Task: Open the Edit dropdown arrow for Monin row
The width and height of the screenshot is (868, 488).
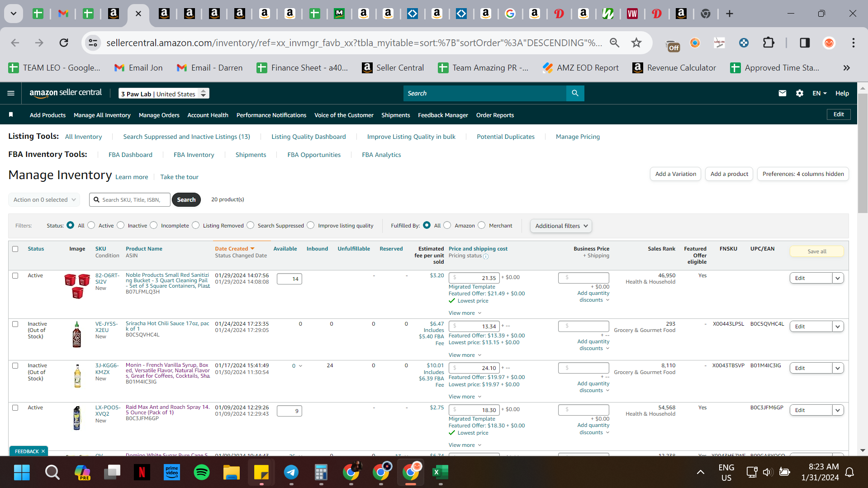Action: pyautogui.click(x=838, y=368)
